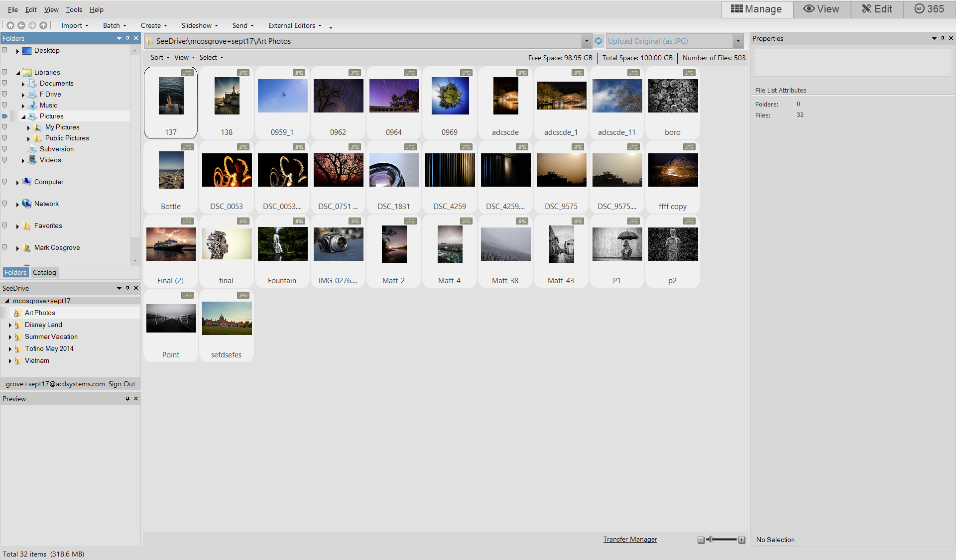Click the zoom-in plus icon for thumbnails
Viewport: 956px width, 560px height.
[x=742, y=540]
